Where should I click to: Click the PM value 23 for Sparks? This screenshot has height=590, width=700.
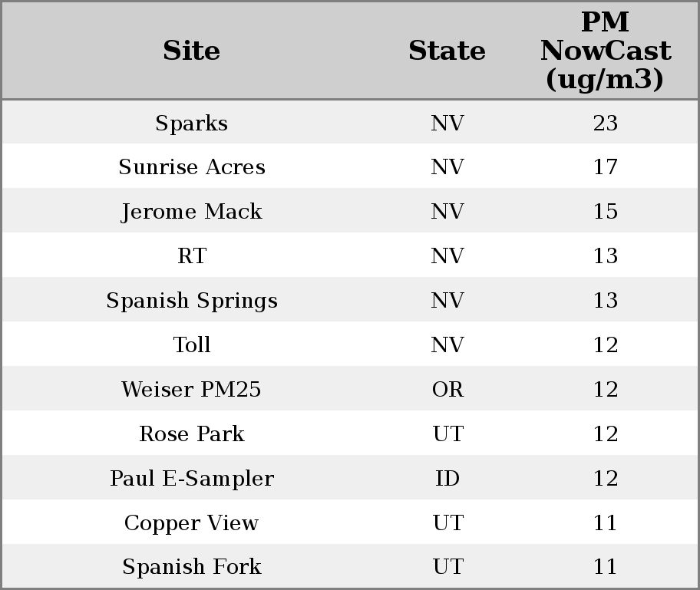(x=605, y=124)
